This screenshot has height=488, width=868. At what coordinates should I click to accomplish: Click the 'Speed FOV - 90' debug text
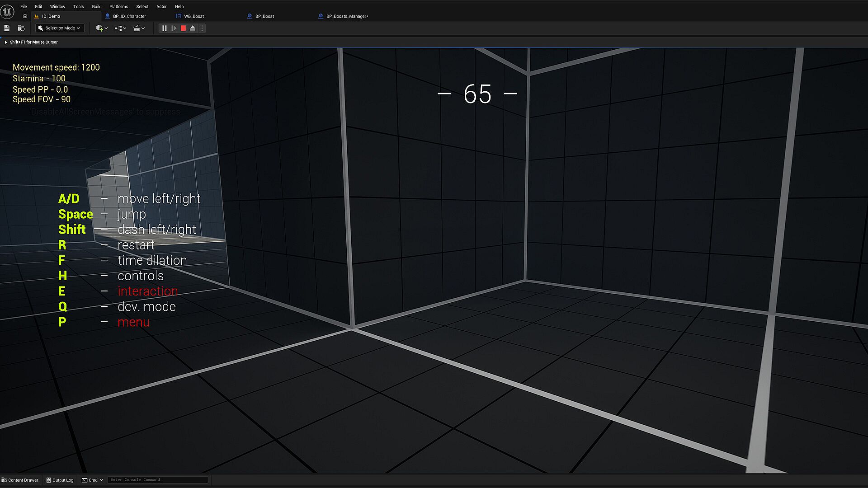tap(42, 99)
